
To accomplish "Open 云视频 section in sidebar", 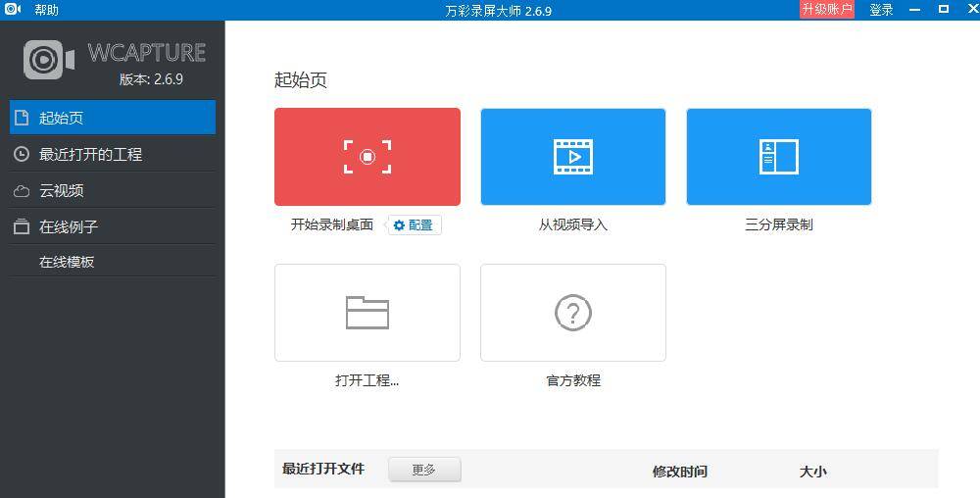I will tap(62, 190).
